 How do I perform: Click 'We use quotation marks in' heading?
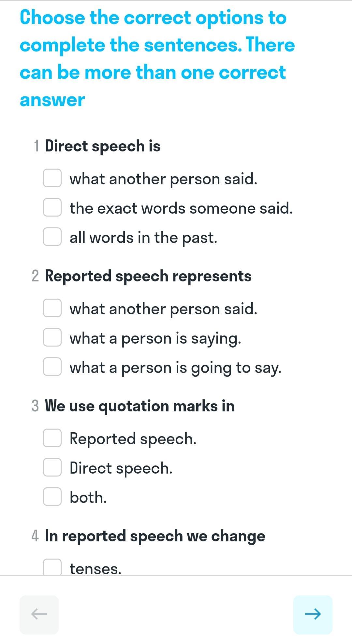(x=139, y=406)
